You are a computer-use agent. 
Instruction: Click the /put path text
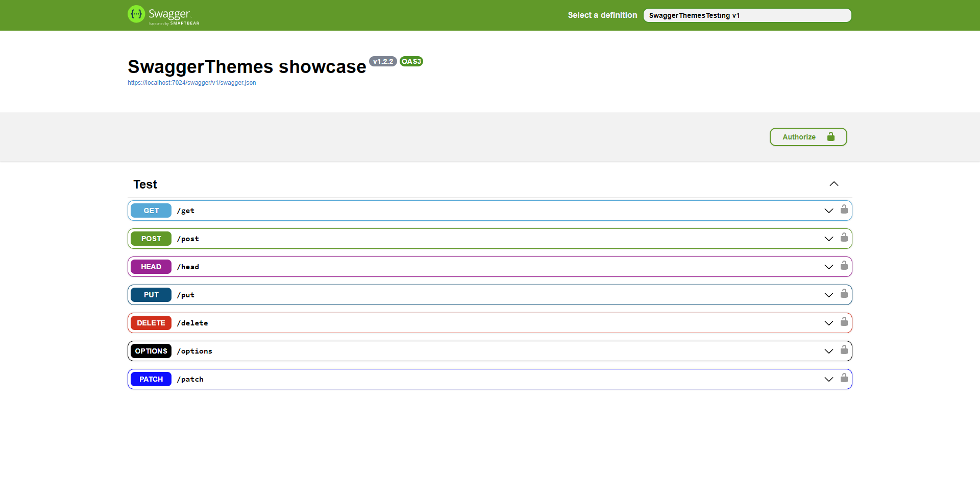pyautogui.click(x=186, y=295)
